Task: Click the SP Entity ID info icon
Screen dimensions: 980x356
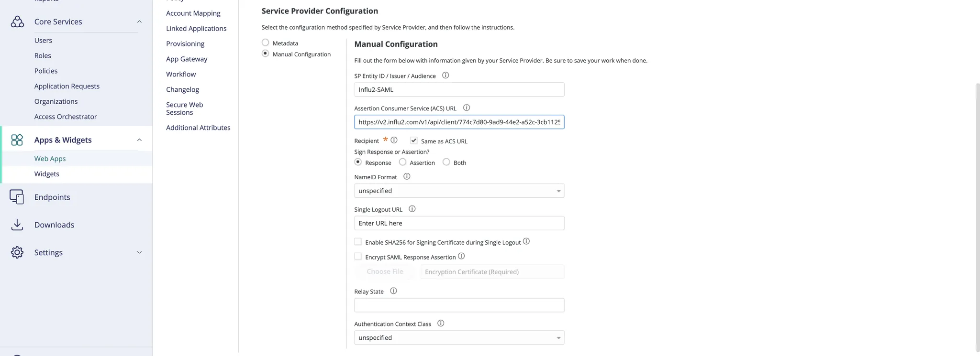Action: coord(445,75)
